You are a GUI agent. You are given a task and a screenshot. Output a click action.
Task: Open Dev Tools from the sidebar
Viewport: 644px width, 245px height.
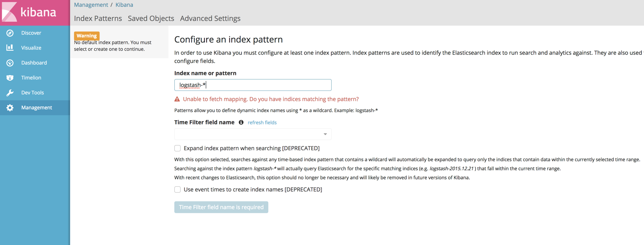(35, 93)
